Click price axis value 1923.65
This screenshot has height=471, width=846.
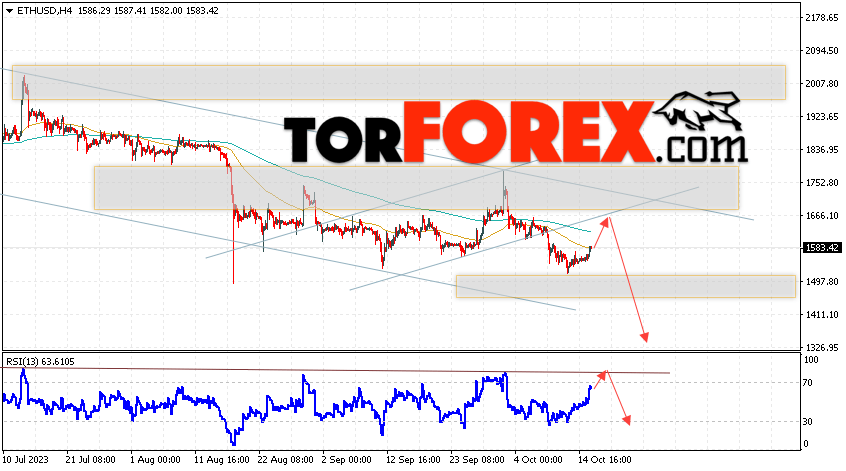click(822, 117)
